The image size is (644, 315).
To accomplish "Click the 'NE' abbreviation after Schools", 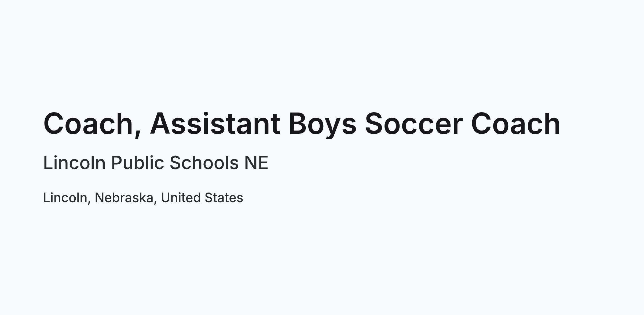I will pos(256,163).
